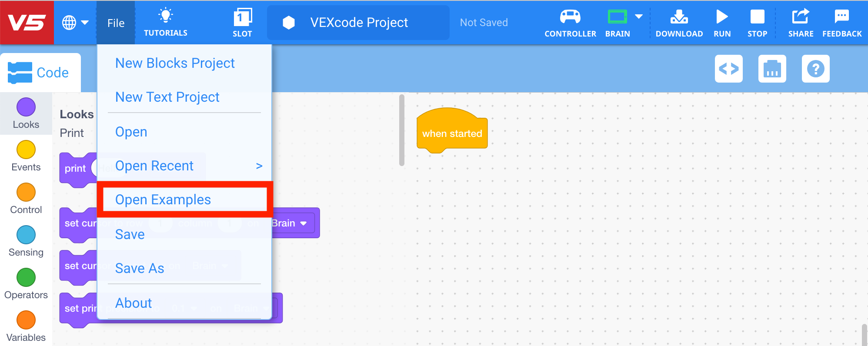Open the Controller configuration

click(570, 22)
